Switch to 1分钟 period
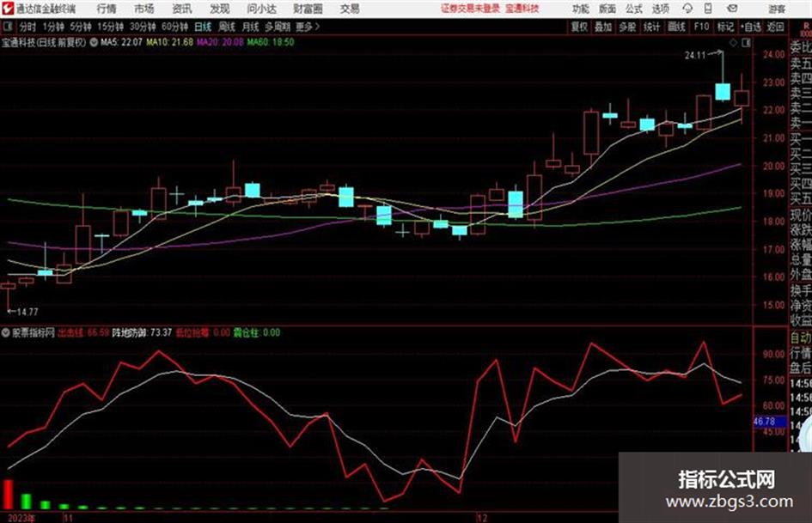The width and height of the screenshot is (812, 523). point(53,27)
